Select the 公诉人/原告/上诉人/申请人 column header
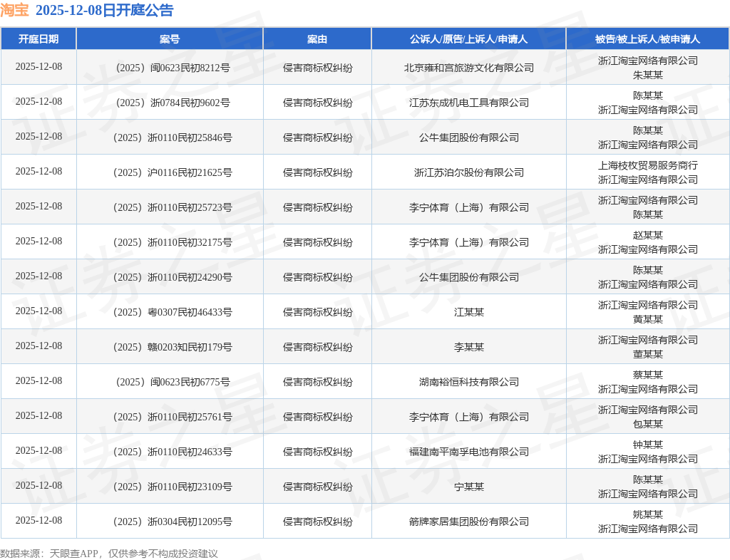 [x=469, y=39]
